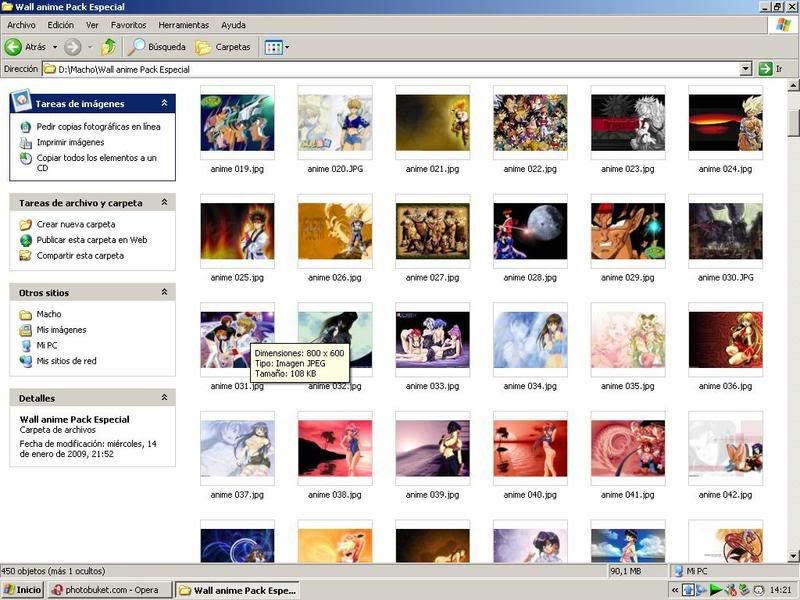The width and height of the screenshot is (800, 600).
Task: Show hidden tray icons chevron
Action: coord(674,590)
